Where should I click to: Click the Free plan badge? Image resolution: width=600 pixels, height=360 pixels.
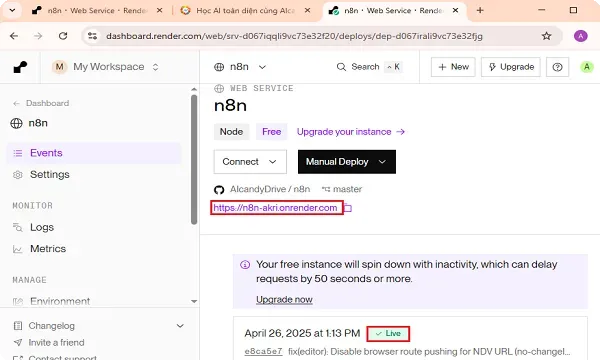(x=271, y=132)
